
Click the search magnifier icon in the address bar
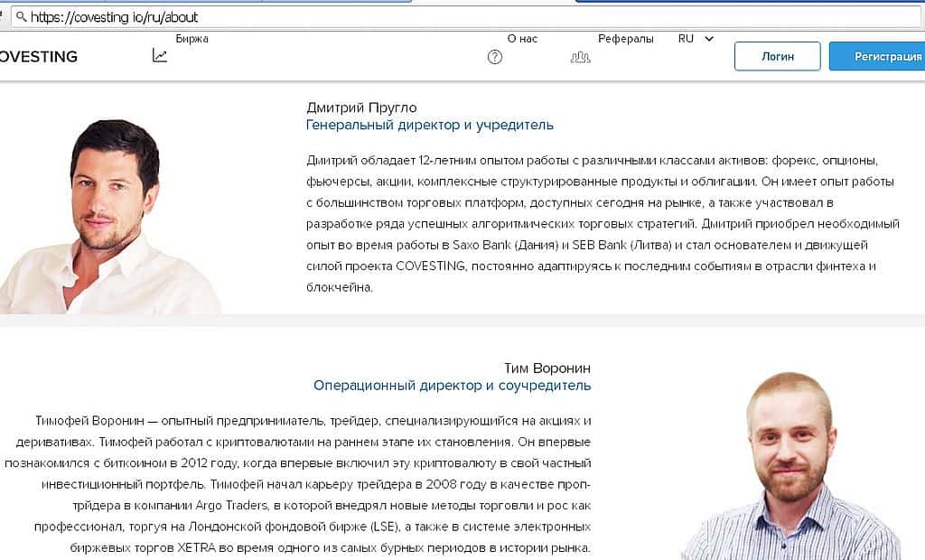[x=22, y=16]
